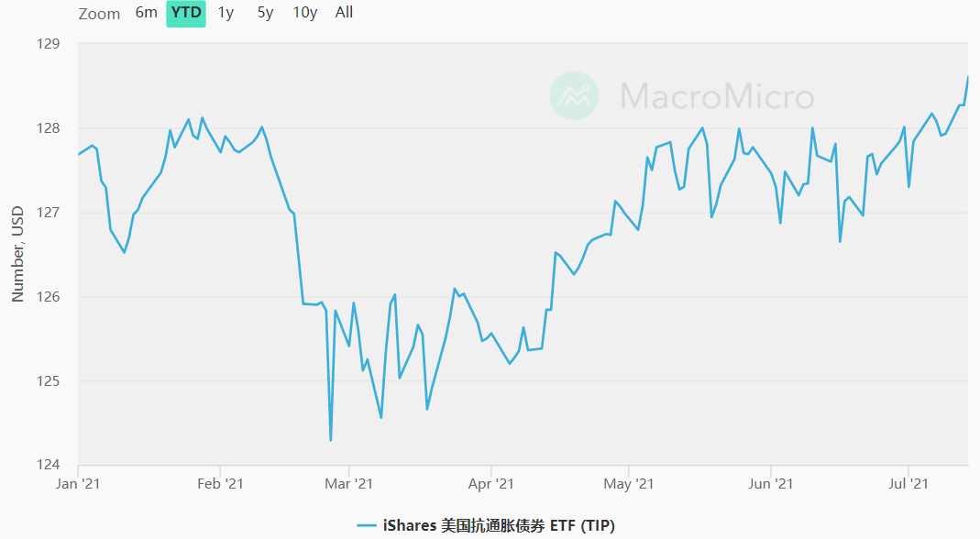
Task: Click the lowest data point near late February
Action: click(x=330, y=441)
